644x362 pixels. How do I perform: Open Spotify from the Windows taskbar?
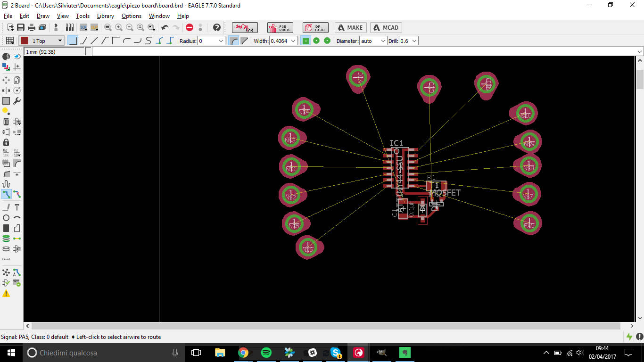(266, 353)
